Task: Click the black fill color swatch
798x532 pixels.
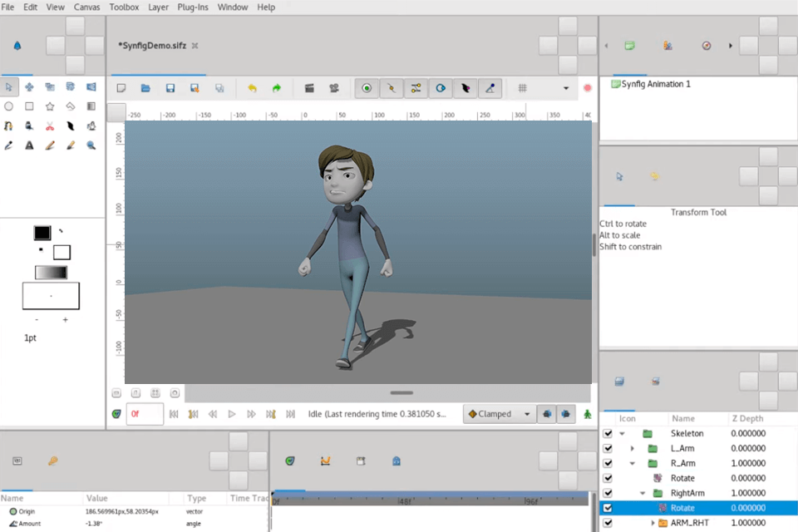Action: pyautogui.click(x=41, y=234)
